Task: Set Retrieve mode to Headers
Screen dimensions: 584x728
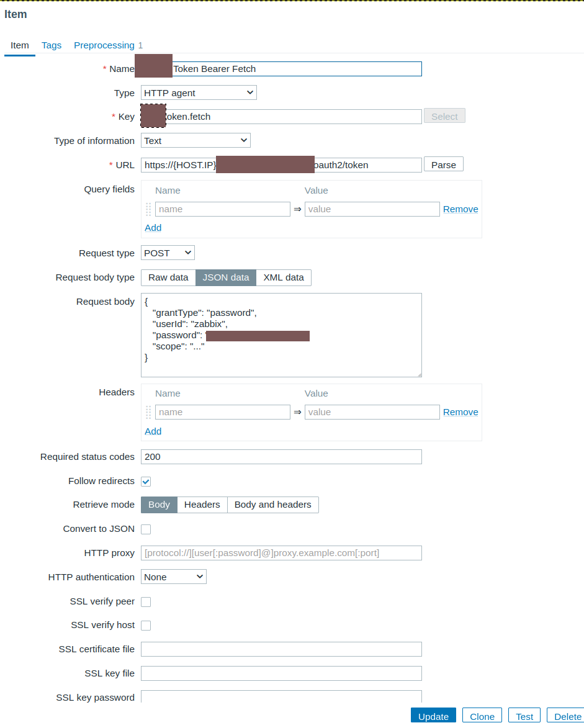Action: tap(202, 505)
